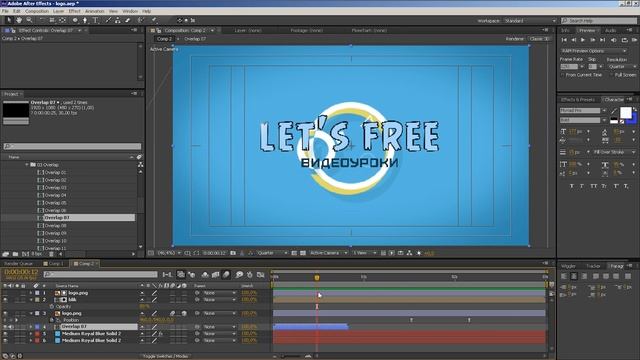
Task: Open the Graph Editor in timeline
Action: click(260, 275)
